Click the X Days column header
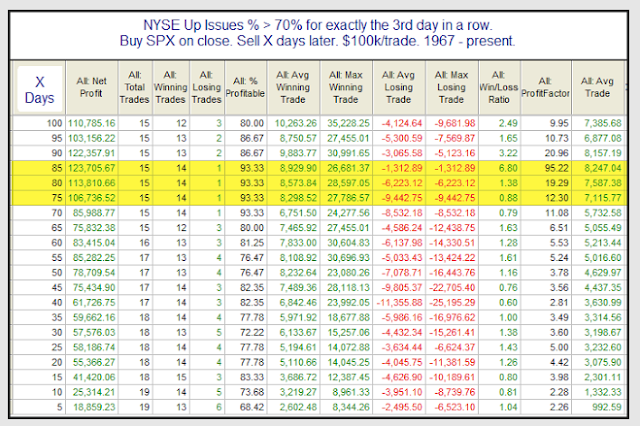Image resolution: width=640 pixels, height=426 pixels. 39,89
